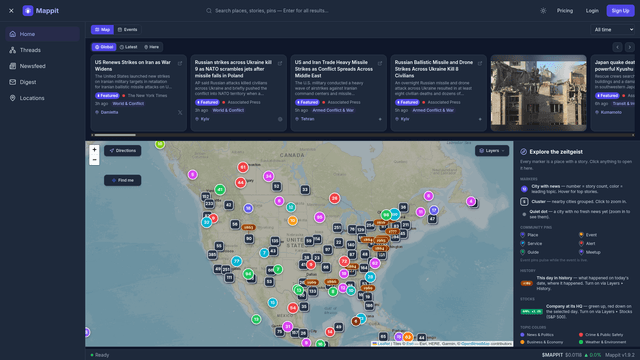Viewport: 640px width, 360px height.
Task: Click the green 41 city marker
Action: coord(220,189)
